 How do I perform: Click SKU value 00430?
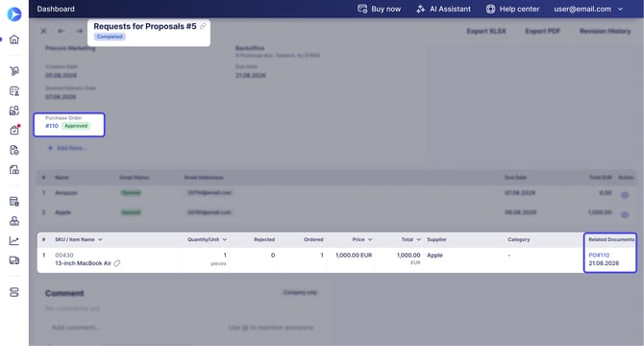point(64,255)
